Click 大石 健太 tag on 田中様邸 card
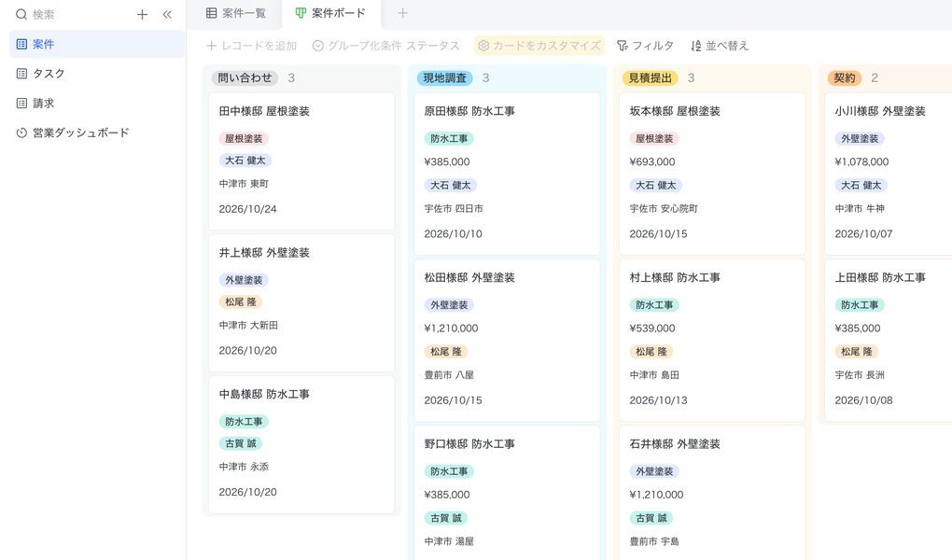 click(x=245, y=161)
